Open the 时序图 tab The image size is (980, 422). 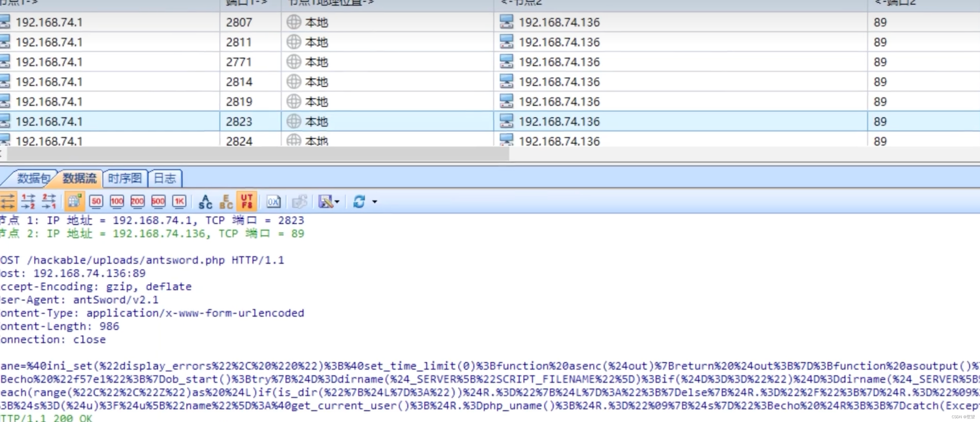point(125,178)
